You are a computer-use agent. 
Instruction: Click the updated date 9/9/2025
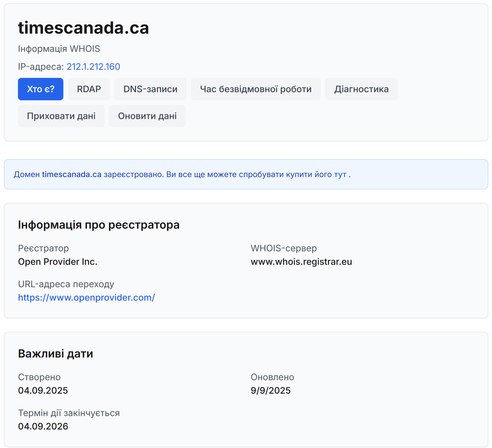(271, 391)
